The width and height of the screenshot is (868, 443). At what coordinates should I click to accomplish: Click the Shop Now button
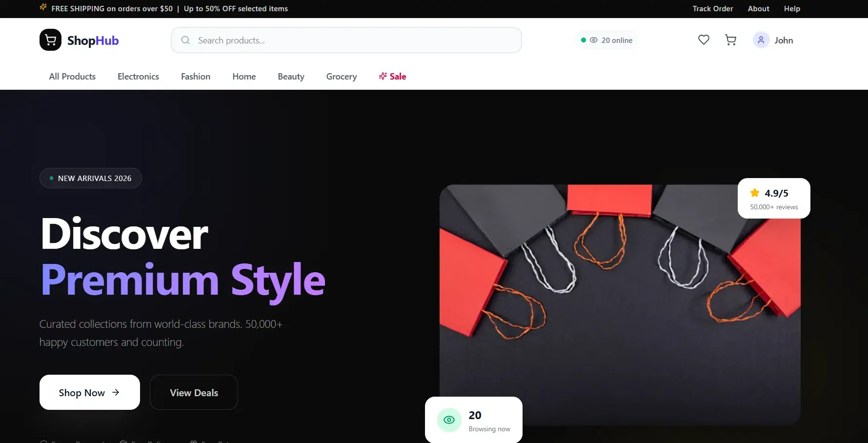[x=90, y=392]
